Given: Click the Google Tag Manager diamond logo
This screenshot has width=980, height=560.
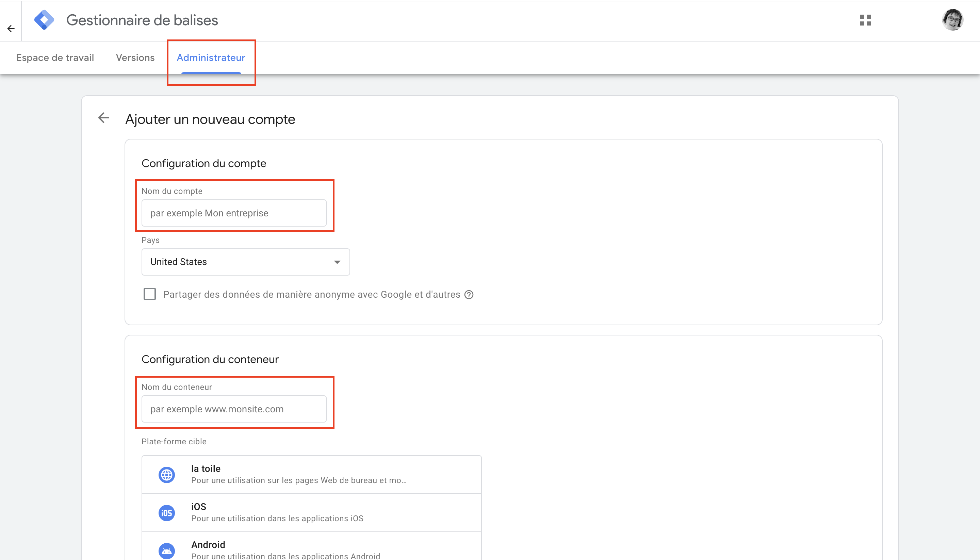Looking at the screenshot, I should [44, 20].
